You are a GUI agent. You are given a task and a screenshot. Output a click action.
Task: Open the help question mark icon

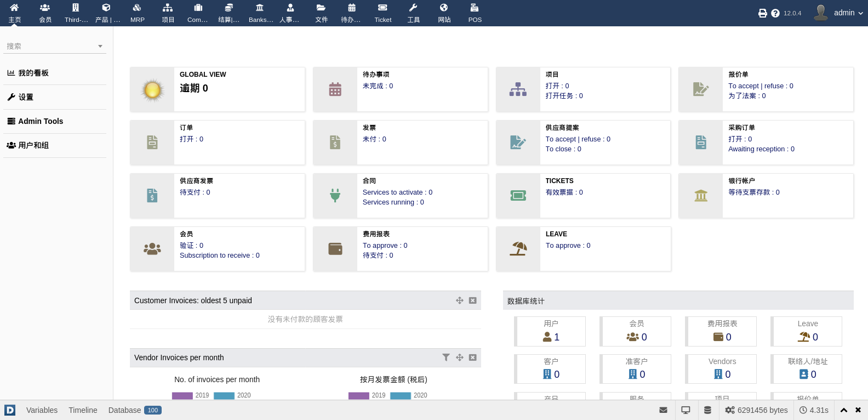(775, 13)
